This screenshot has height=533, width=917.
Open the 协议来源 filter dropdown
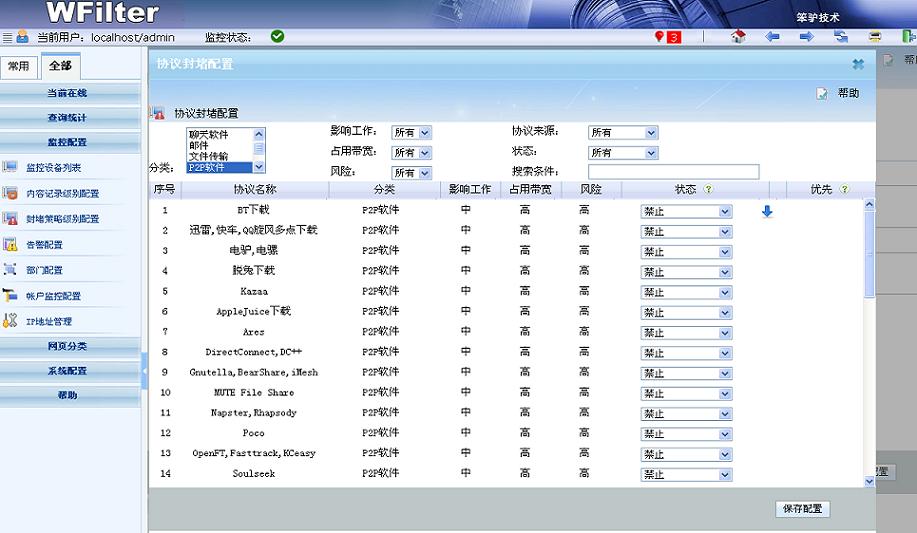click(623, 132)
